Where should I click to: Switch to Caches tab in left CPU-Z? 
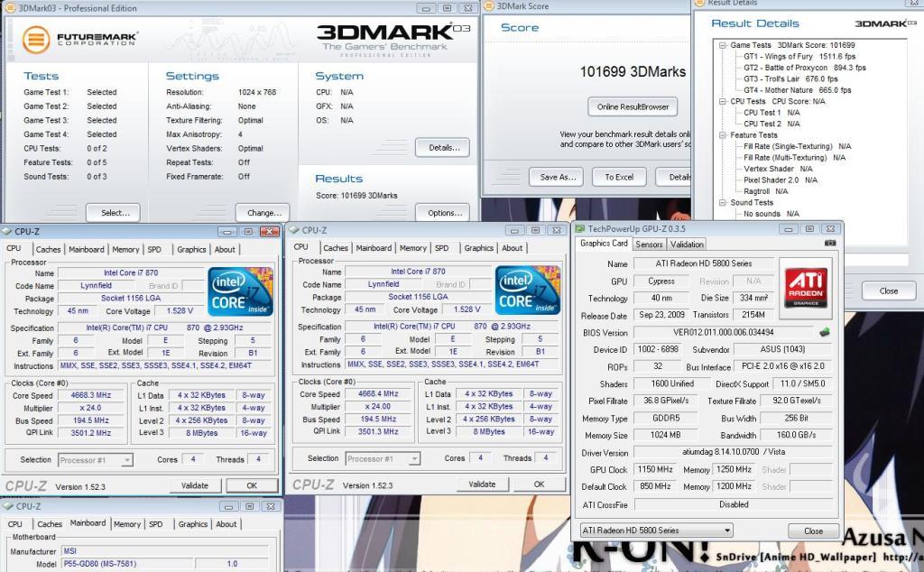tap(49, 249)
